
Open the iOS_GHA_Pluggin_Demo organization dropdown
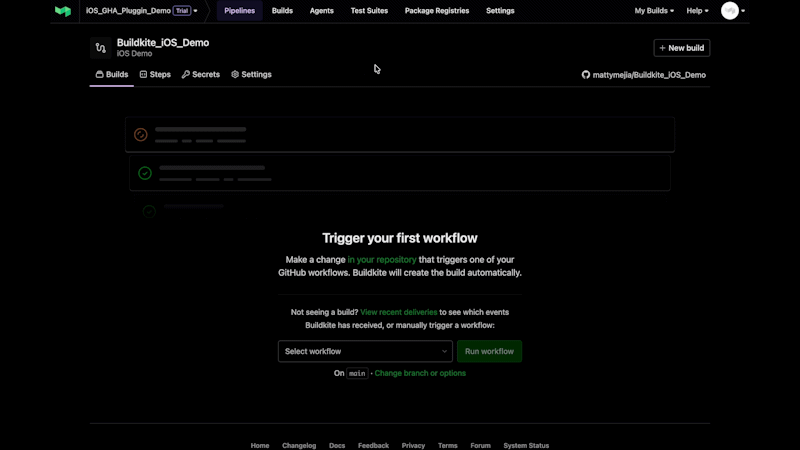141,11
